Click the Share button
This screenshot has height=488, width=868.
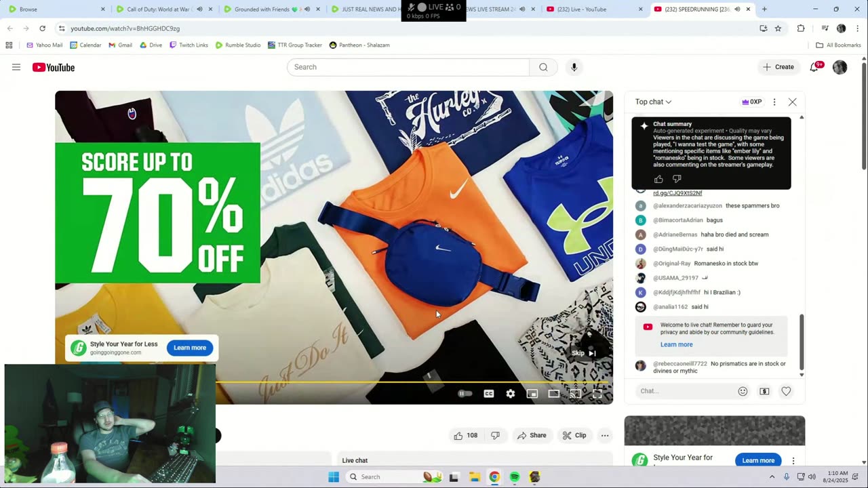click(x=532, y=435)
